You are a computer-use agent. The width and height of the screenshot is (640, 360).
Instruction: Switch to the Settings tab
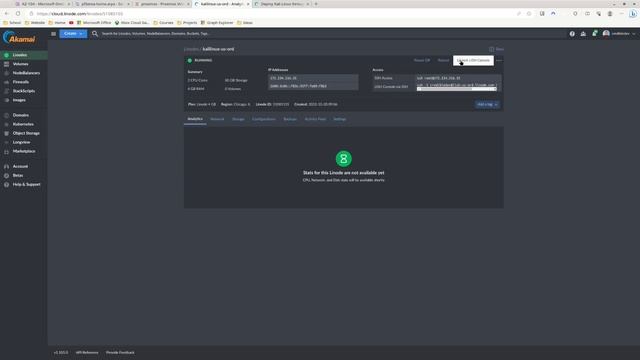coord(340,119)
